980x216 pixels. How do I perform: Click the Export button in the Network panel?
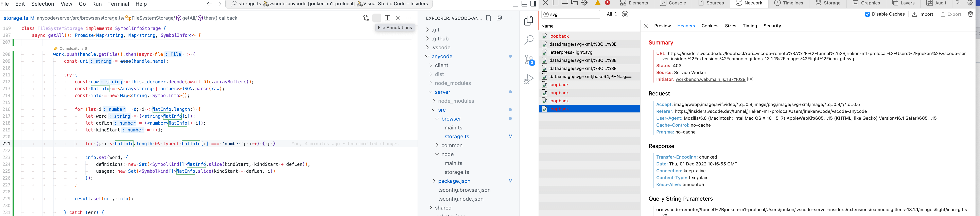point(951,14)
